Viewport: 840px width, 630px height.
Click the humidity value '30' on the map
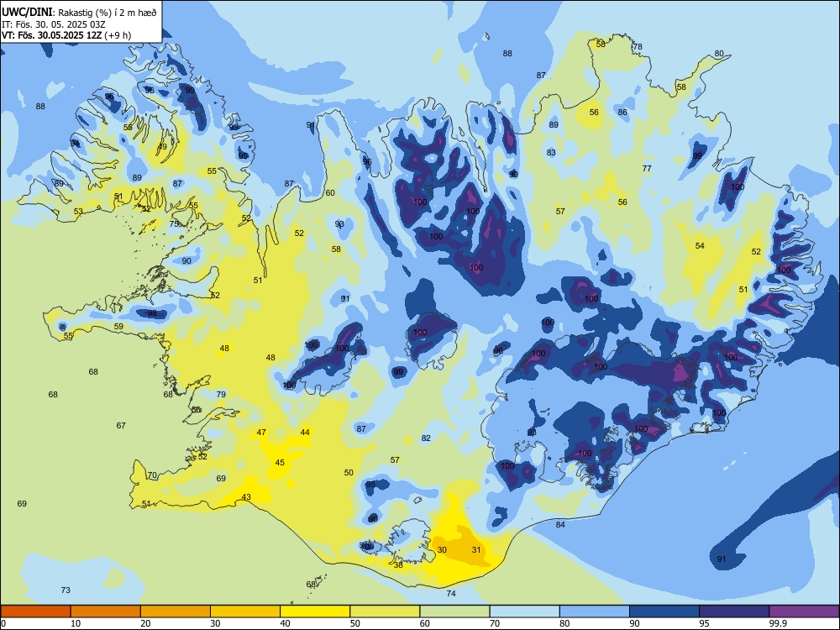click(x=442, y=549)
